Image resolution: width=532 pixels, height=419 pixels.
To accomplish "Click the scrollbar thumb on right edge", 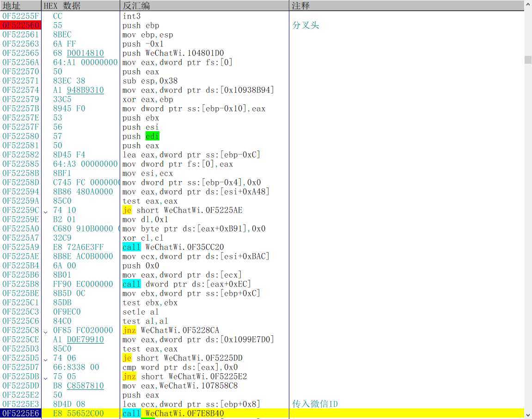I will (x=528, y=60).
